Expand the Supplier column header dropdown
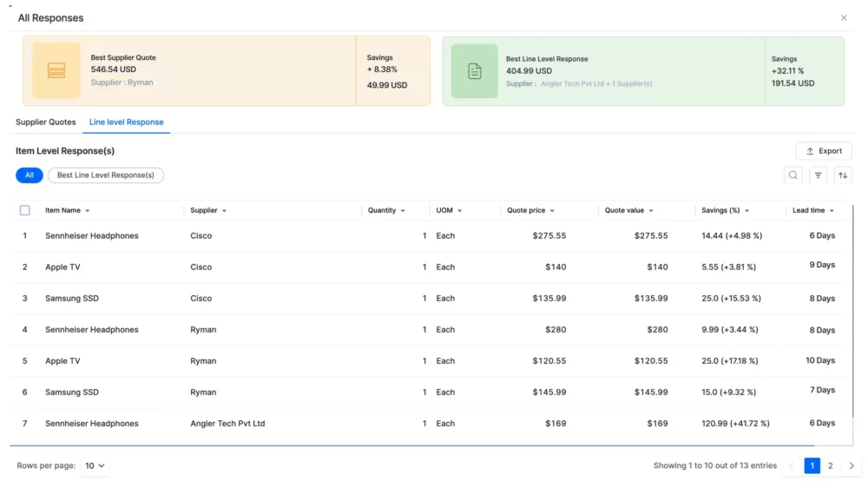 [224, 211]
